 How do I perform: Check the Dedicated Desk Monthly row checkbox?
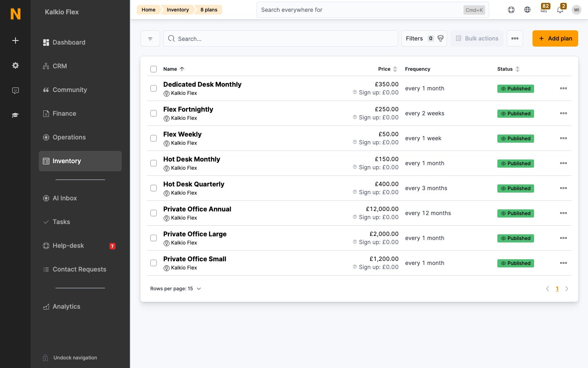coord(154,88)
